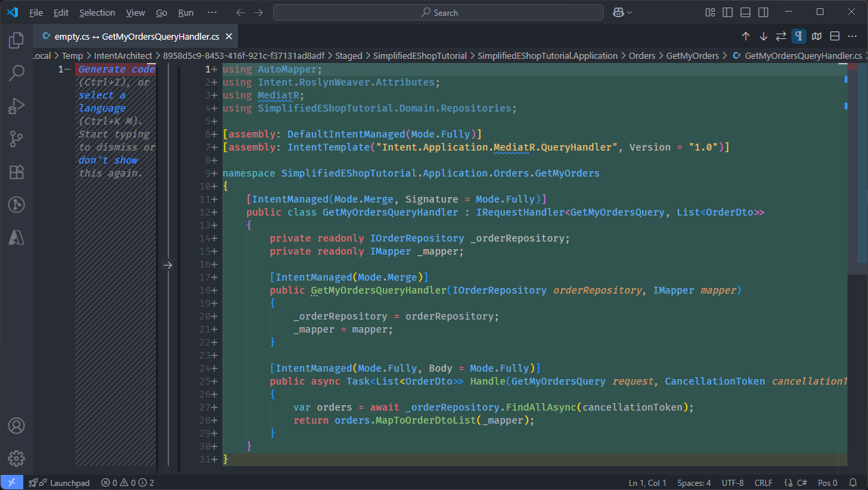Open the Azure view icon
The image size is (868, 490).
click(16, 237)
